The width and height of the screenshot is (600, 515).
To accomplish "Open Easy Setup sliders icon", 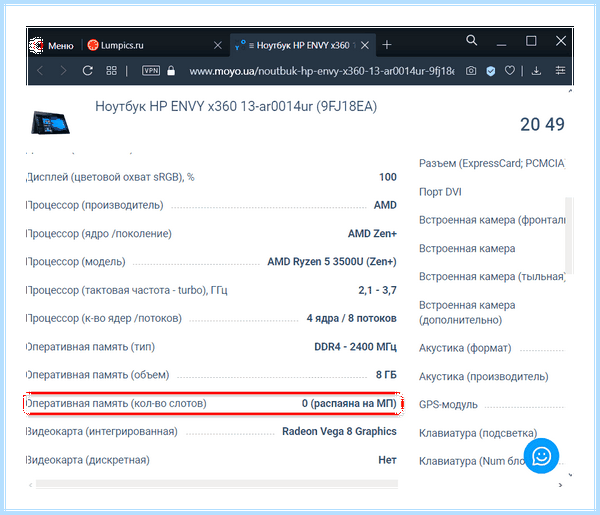I will (x=560, y=70).
